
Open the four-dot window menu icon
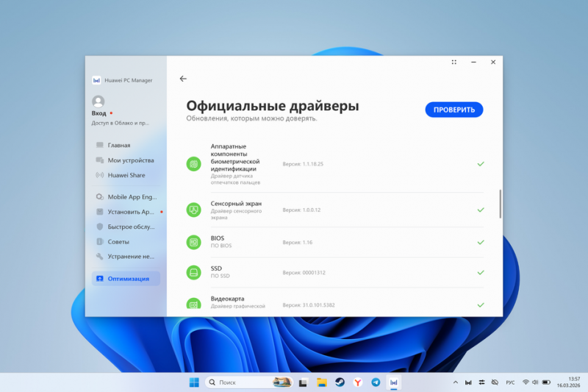pos(453,62)
